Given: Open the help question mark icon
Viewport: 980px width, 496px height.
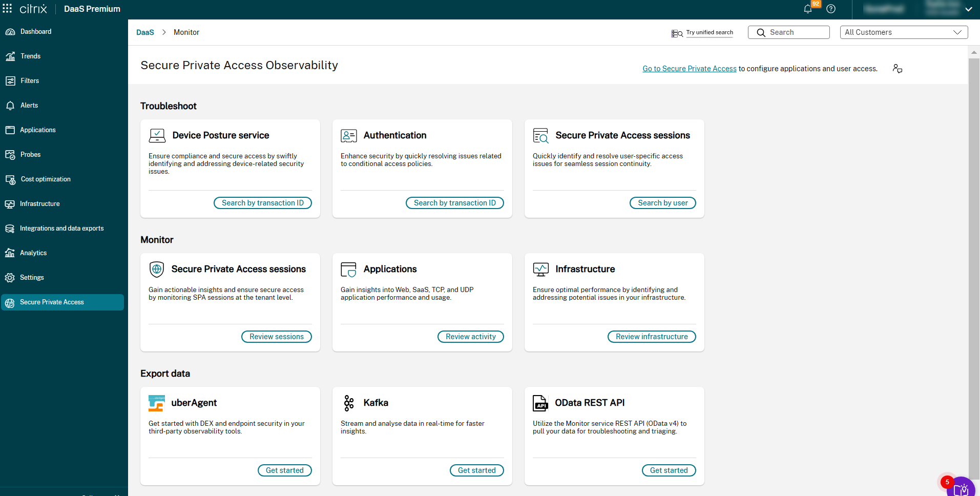Looking at the screenshot, I should click(831, 9).
